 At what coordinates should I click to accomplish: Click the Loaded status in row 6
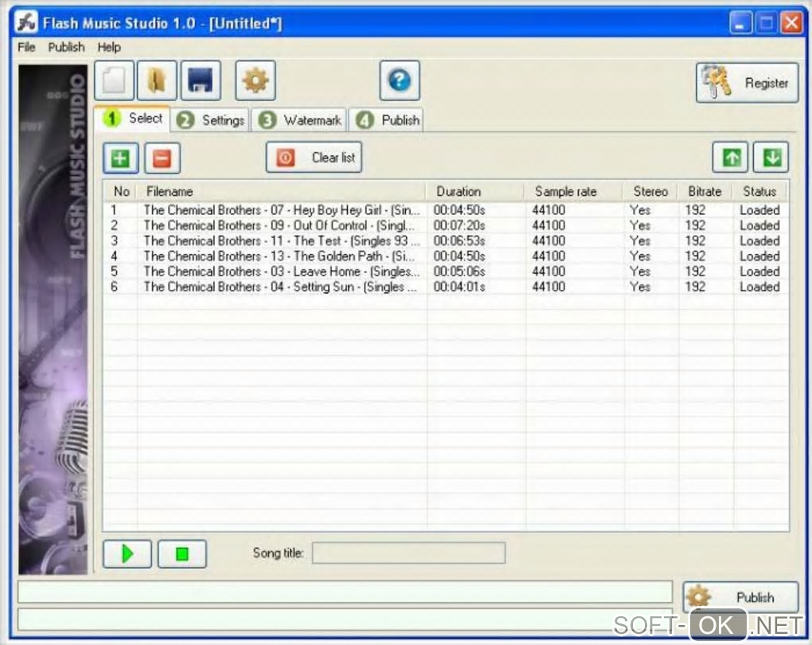759,287
